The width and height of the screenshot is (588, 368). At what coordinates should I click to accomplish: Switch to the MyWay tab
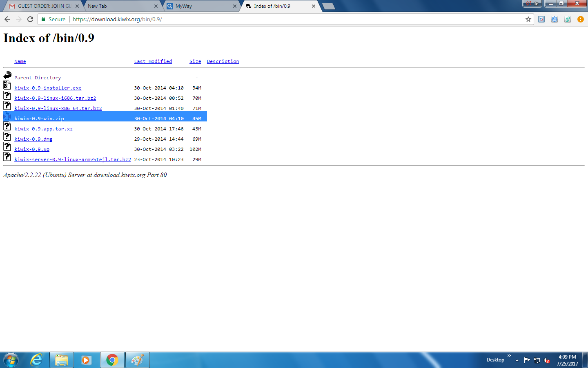200,6
